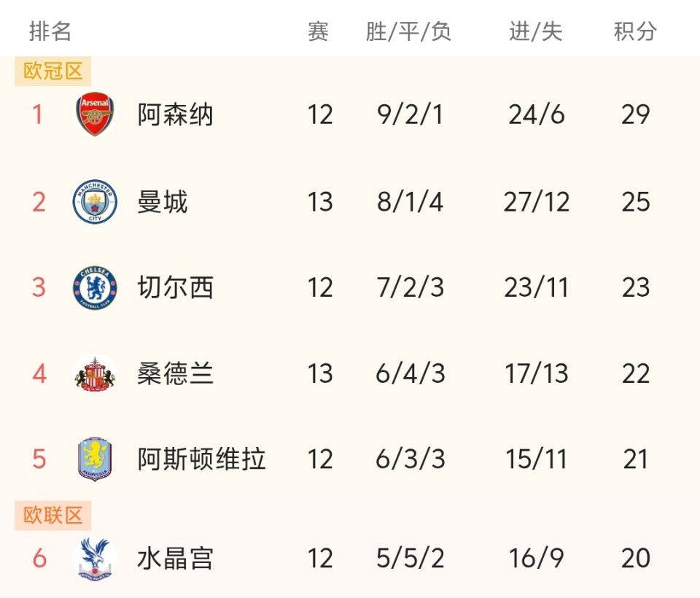700x598 pixels.
Task: Click the Chelsea club crest
Action: point(95,287)
